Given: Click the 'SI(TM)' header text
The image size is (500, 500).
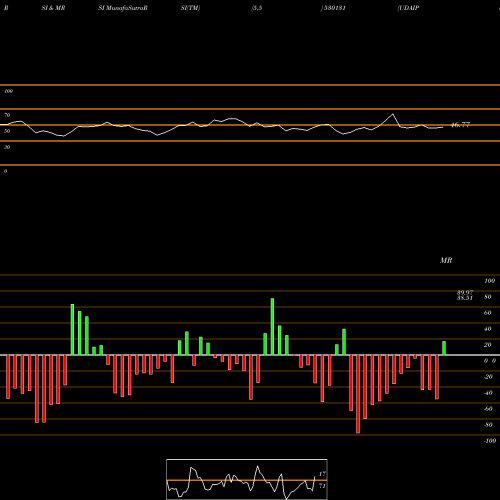Looking at the screenshot, I should pyautogui.click(x=190, y=8).
